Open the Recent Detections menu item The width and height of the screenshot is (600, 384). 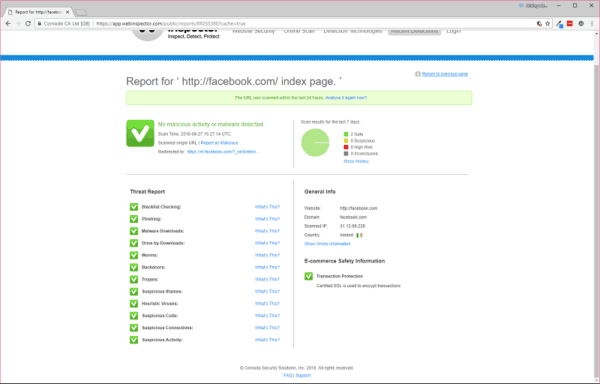414,31
